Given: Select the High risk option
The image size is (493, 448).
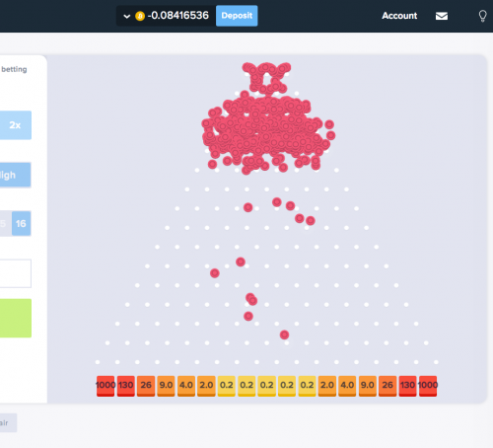Looking at the screenshot, I should click(16, 175).
